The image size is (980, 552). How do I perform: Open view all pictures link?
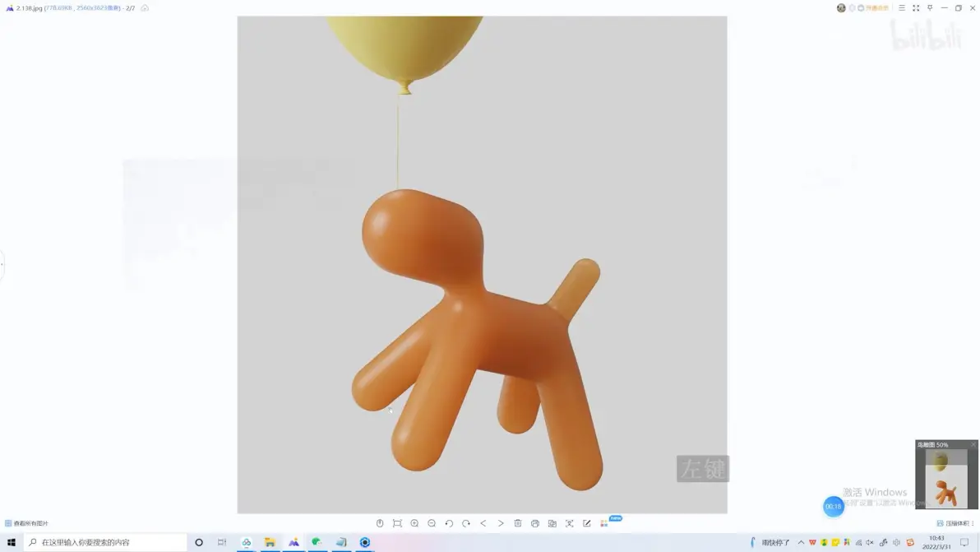(x=27, y=523)
